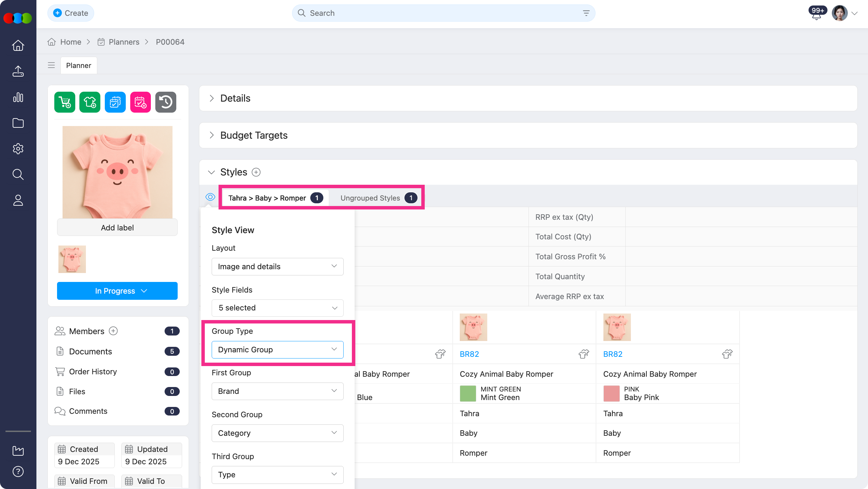
Task: Click the Baby Pink color swatch
Action: point(611,394)
